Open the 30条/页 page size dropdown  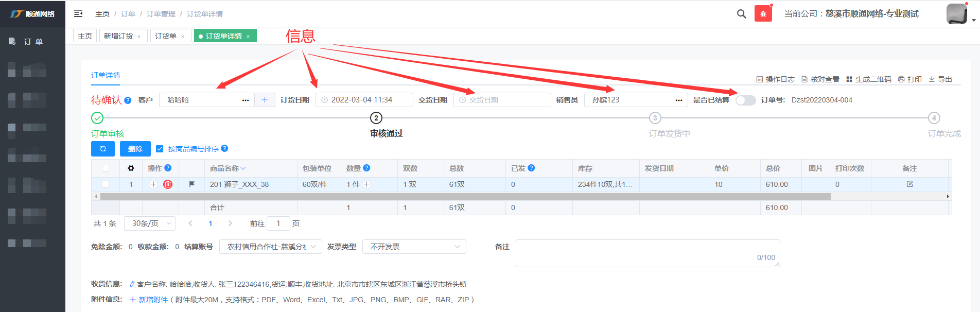[x=150, y=223]
